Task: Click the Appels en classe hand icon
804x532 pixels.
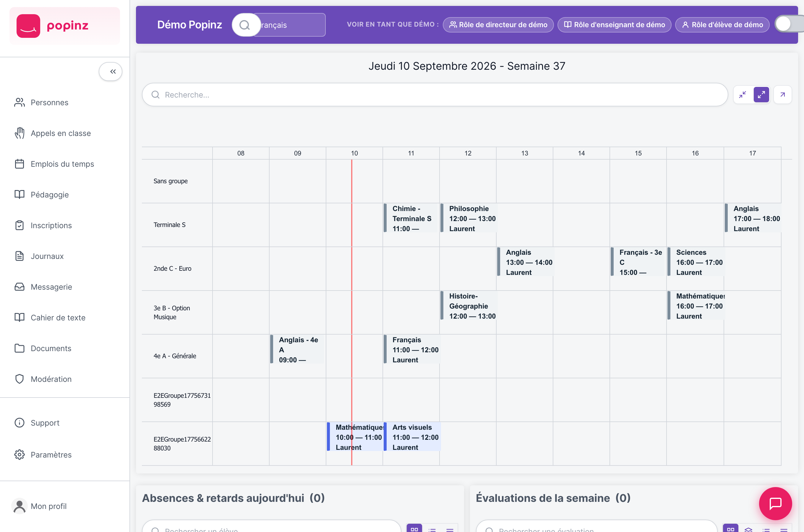Action: [19, 133]
